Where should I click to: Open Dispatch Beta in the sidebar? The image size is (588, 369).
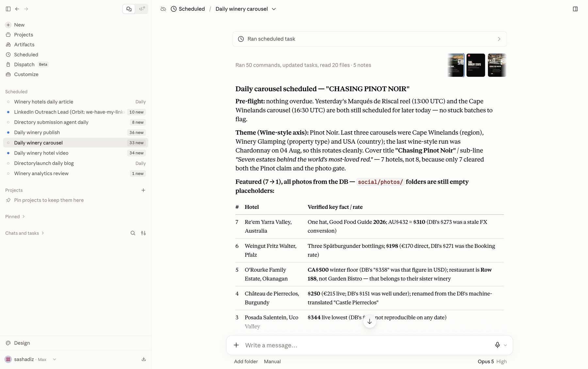(x=31, y=64)
